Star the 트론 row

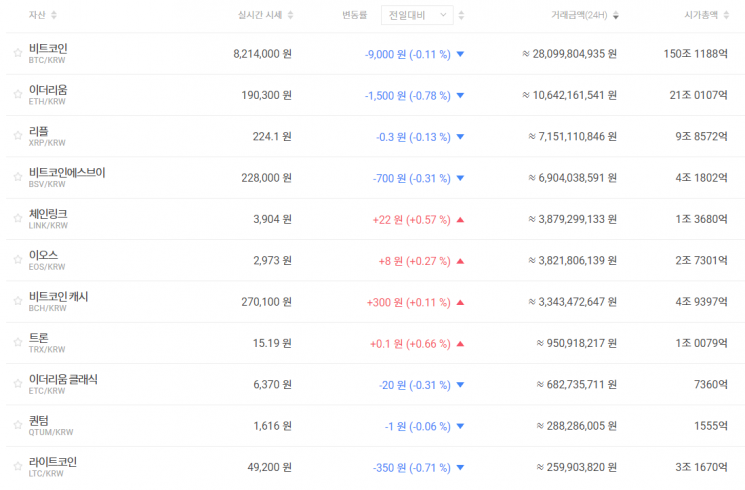click(x=18, y=342)
